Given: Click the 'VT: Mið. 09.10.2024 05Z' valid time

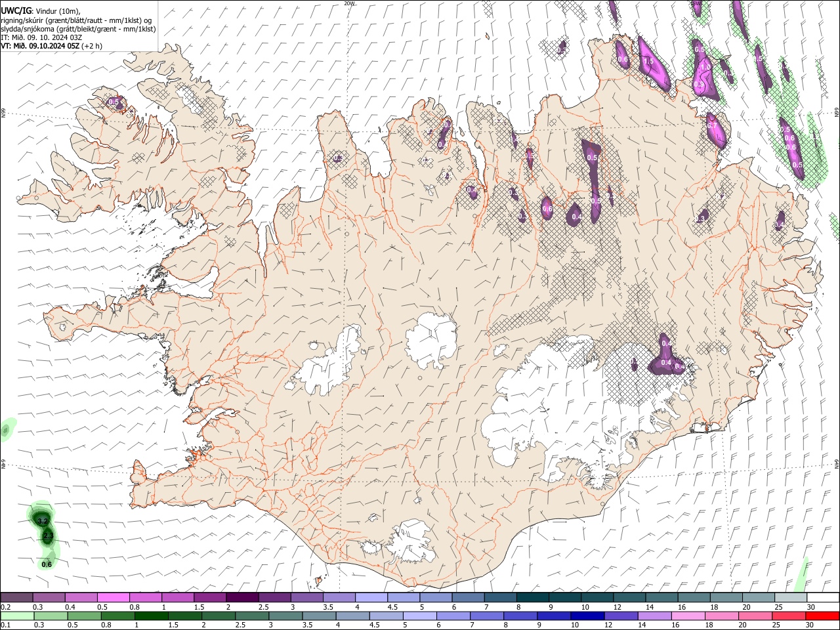Looking at the screenshot, I should (x=40, y=46).
